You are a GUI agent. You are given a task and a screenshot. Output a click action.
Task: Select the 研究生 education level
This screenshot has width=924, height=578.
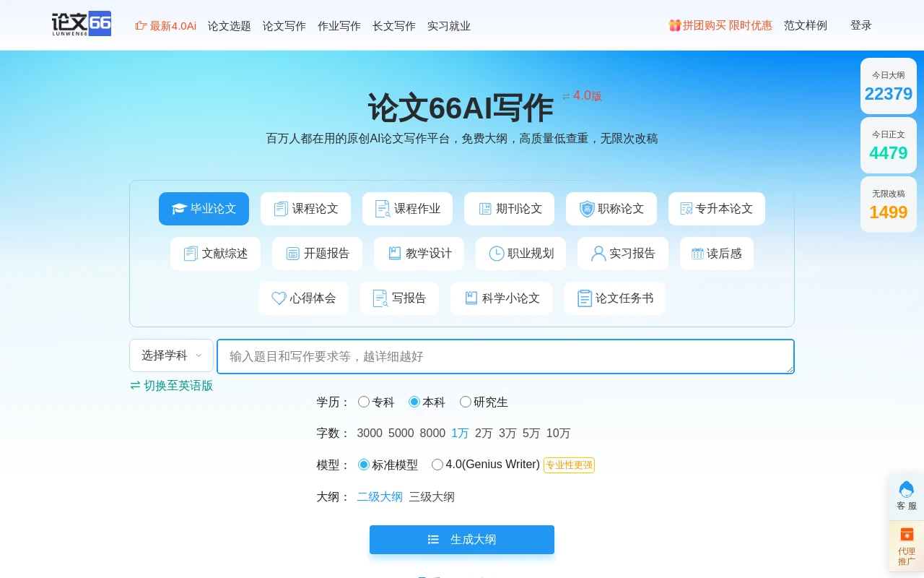(x=466, y=402)
